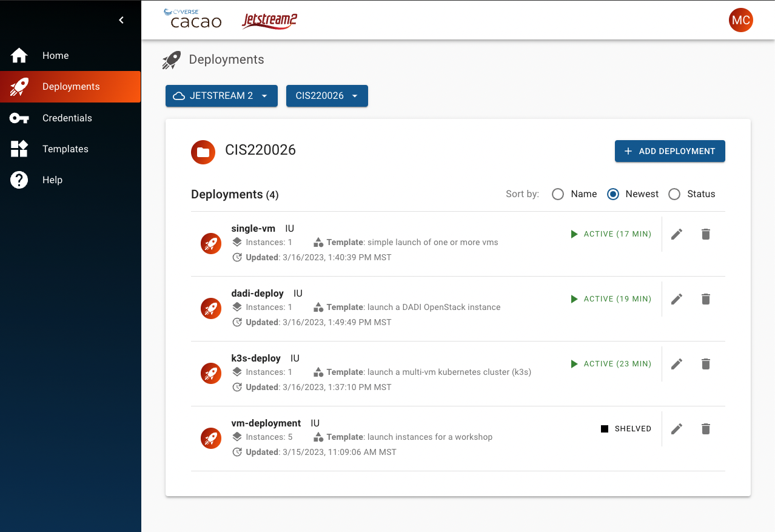
Task: Delete the dadi-deploy deployment via trash icon
Action: [x=705, y=299]
